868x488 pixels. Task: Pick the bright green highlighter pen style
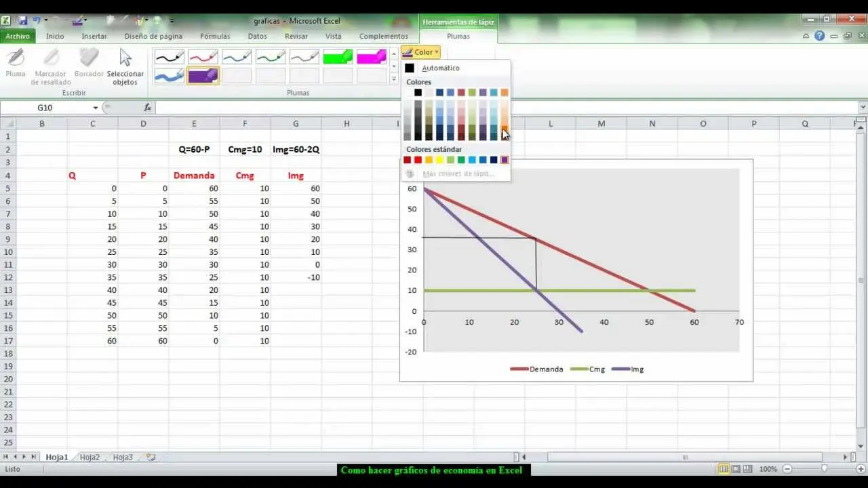(338, 57)
